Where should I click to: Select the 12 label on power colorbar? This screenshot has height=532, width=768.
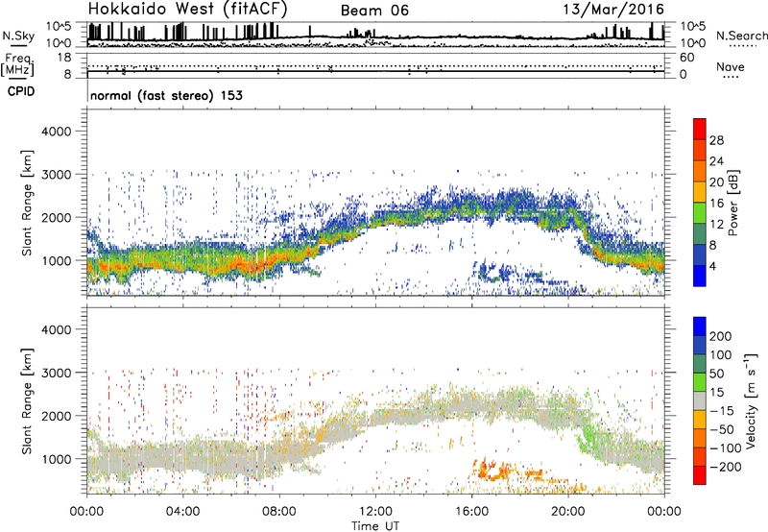[x=716, y=225]
